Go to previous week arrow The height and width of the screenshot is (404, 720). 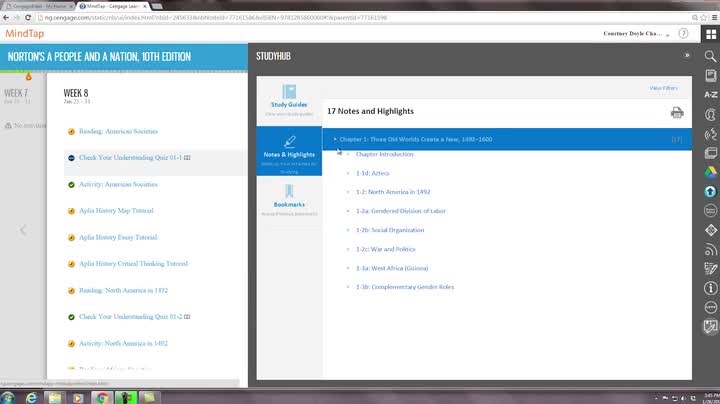[22, 230]
